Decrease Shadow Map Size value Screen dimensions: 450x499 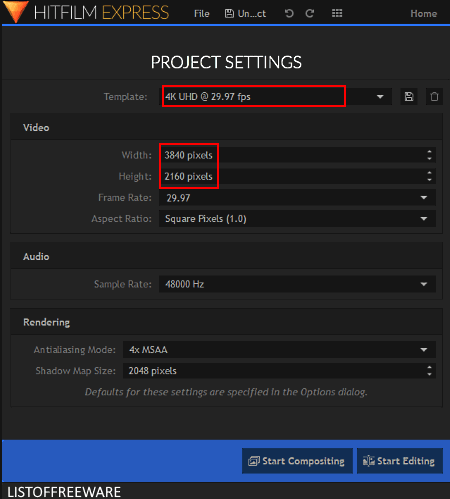pos(429,374)
